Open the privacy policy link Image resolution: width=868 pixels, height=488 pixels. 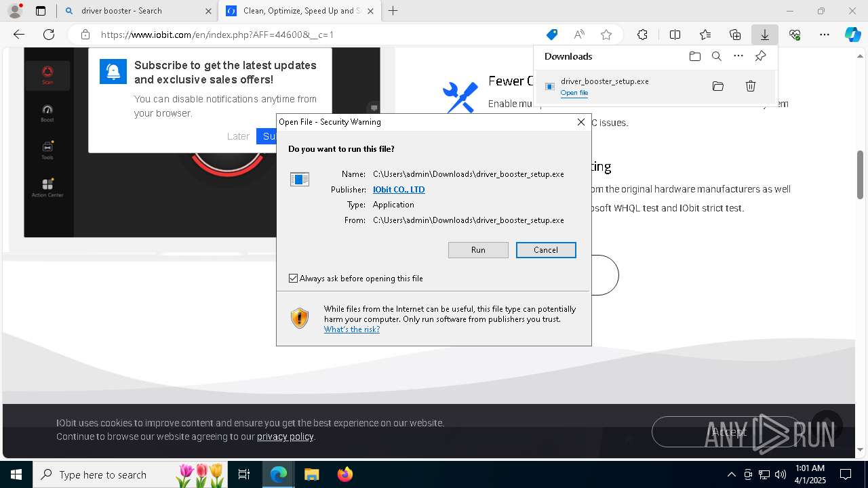coord(285,436)
